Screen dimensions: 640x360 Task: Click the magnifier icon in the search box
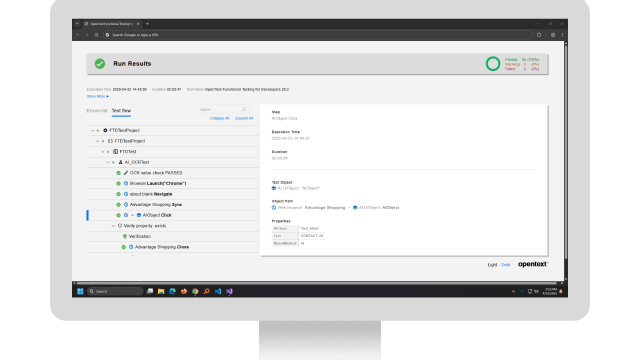[244, 109]
